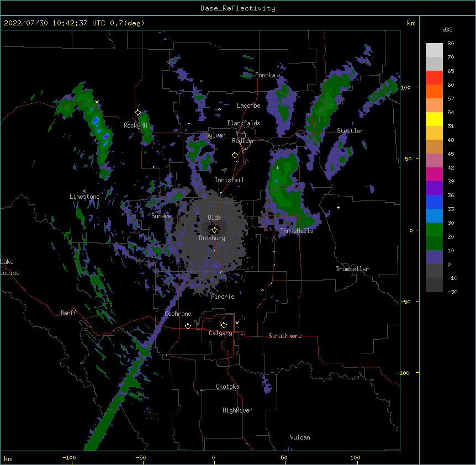The height and width of the screenshot is (465, 476).
Task: Select the purple 36 dBZ legend swatch
Action: point(434,188)
